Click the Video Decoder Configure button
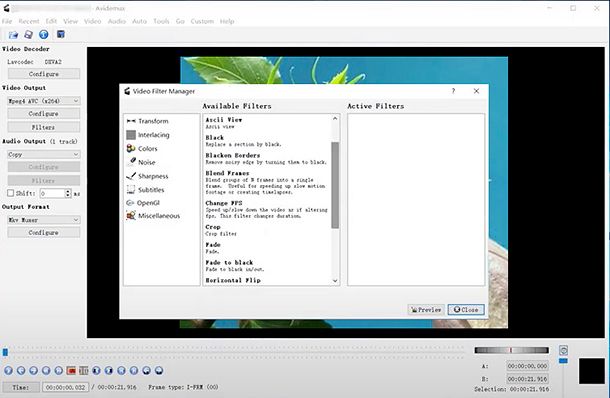Viewport: 610px width, 398px height. pos(44,74)
